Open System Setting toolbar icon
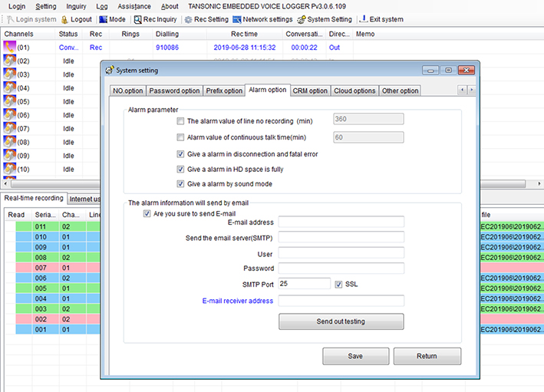Screen dimensions: 544x392 pos(302,19)
